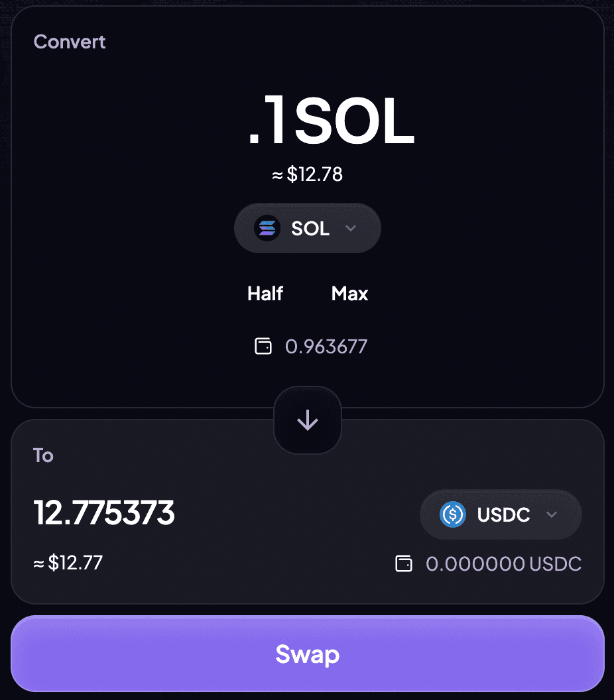
Task: Click the 0.000000 USDC balance text
Action: (x=504, y=563)
